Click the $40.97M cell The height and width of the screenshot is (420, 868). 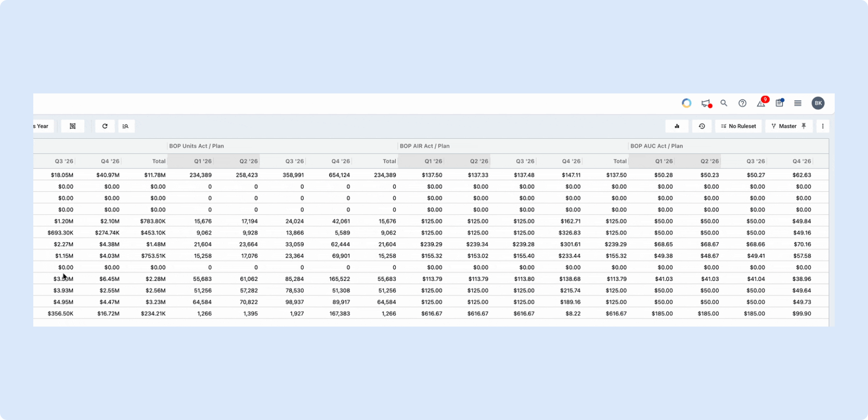pyautogui.click(x=108, y=175)
